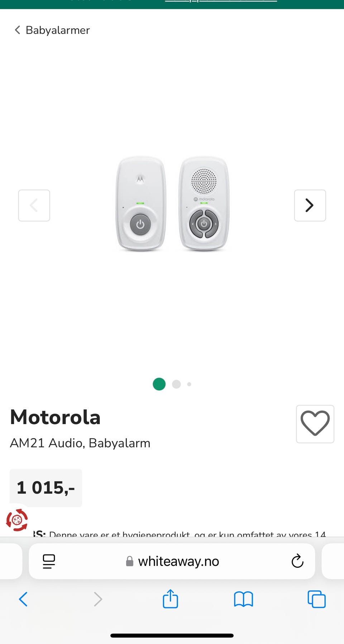The width and height of the screenshot is (344, 644).
Task: Go back in Safari history
Action: (x=23, y=599)
